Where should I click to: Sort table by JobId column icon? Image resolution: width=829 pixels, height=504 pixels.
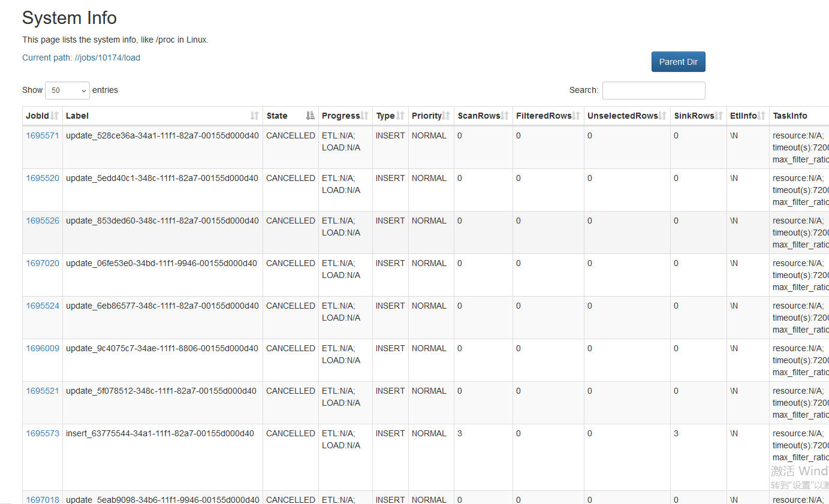55,116
